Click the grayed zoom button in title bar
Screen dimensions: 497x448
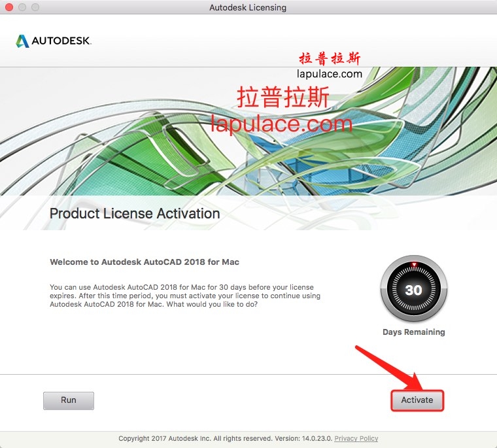[x=35, y=7]
